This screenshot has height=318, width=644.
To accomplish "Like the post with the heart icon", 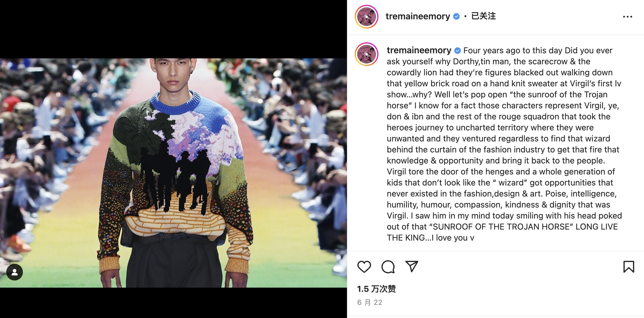I will tap(364, 266).
